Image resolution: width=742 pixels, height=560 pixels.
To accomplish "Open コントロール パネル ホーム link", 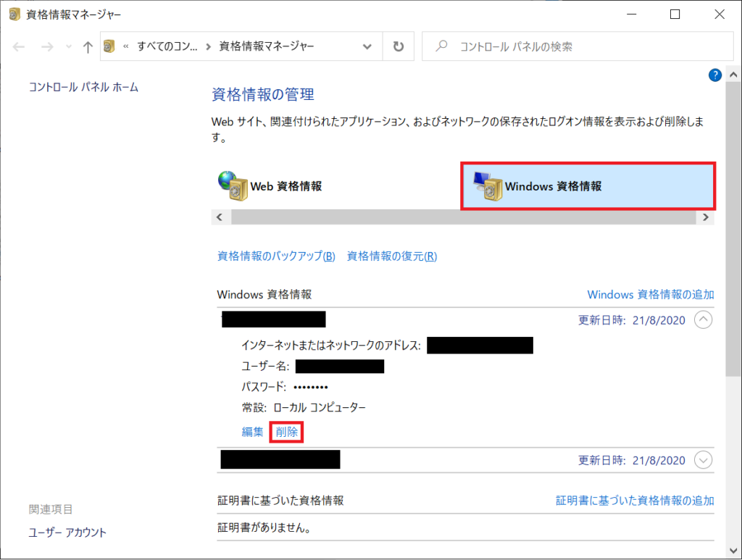I will coord(83,87).
